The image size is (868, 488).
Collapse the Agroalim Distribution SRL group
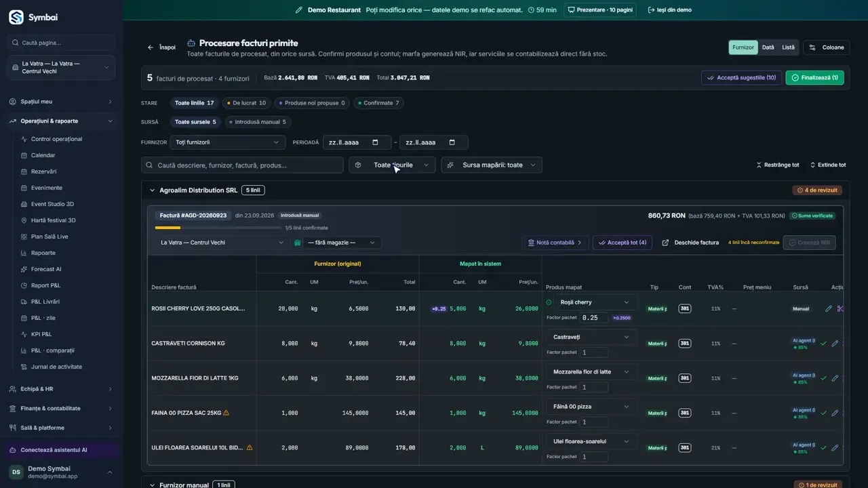click(152, 190)
